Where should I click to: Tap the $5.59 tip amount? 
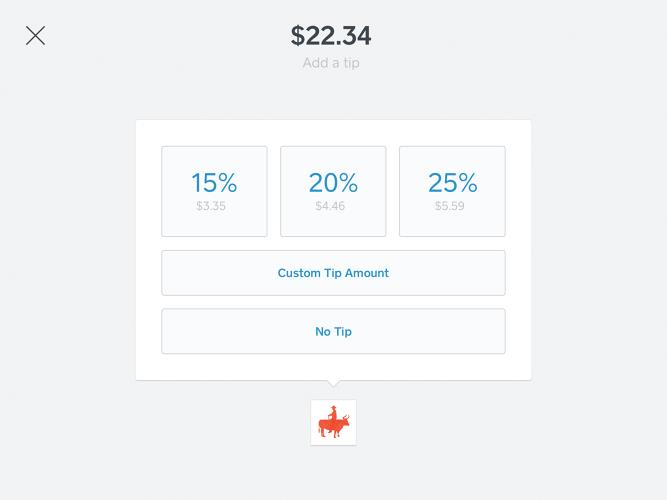pos(452,206)
